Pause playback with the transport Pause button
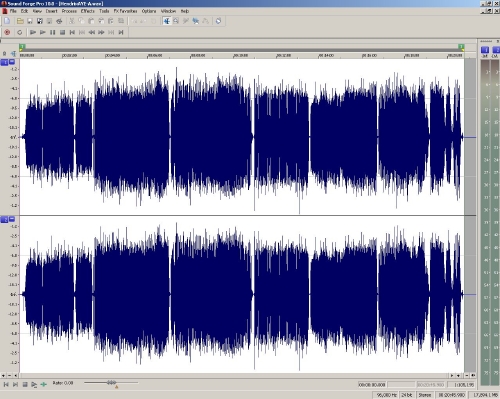Image resolution: width=500 pixels, height=399 pixels. point(52,32)
